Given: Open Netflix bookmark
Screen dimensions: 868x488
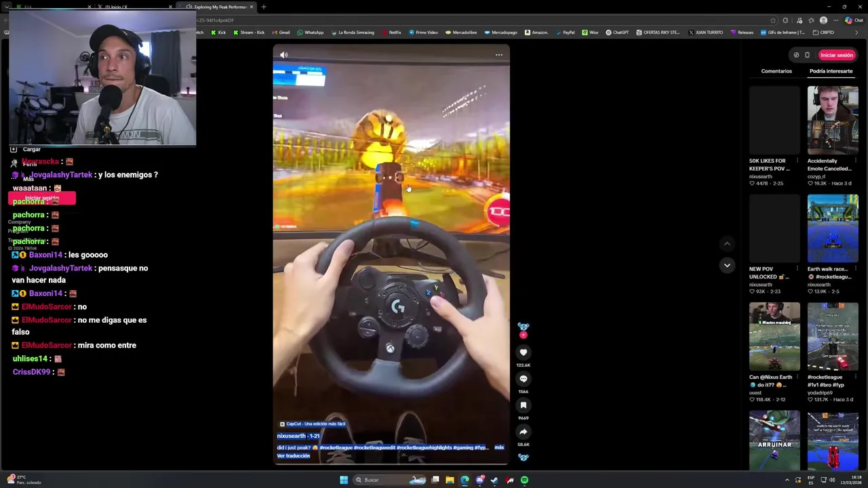Looking at the screenshot, I should [391, 33].
